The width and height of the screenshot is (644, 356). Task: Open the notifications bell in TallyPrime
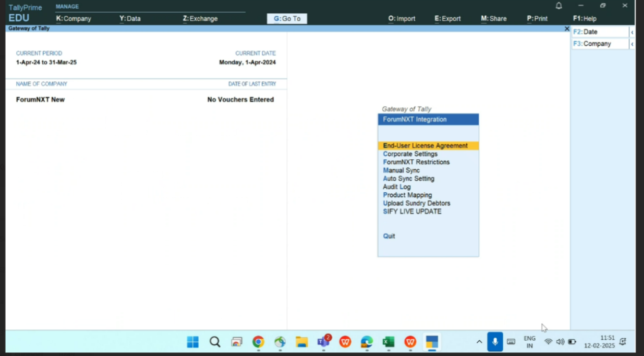[559, 6]
